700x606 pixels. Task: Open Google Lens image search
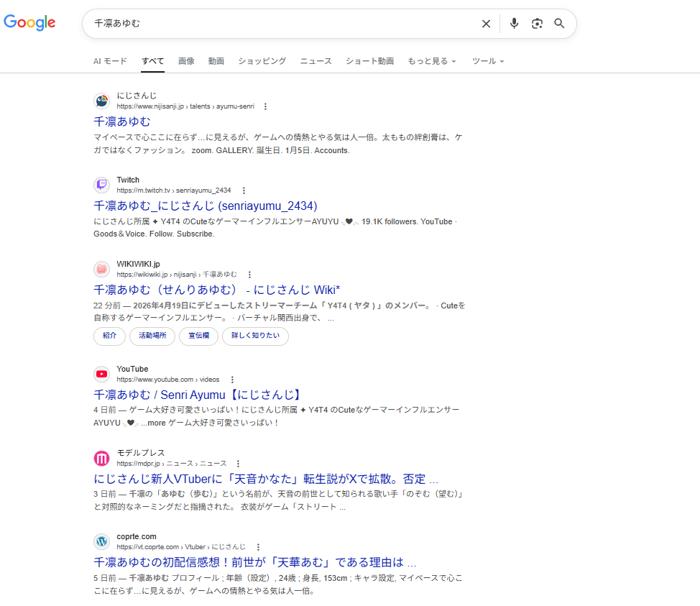(537, 24)
